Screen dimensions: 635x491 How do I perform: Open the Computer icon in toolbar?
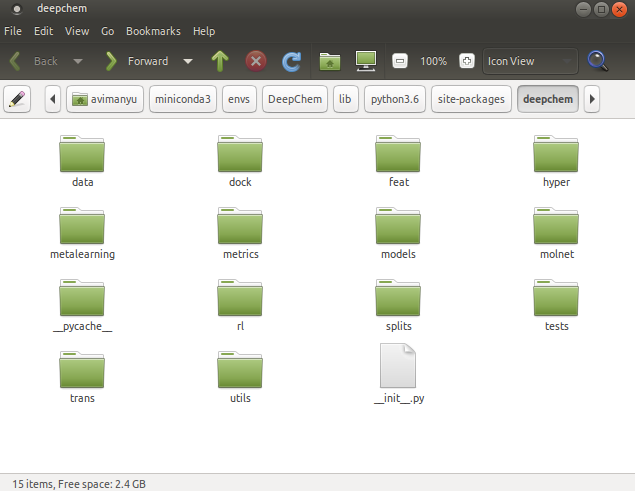[366, 61]
